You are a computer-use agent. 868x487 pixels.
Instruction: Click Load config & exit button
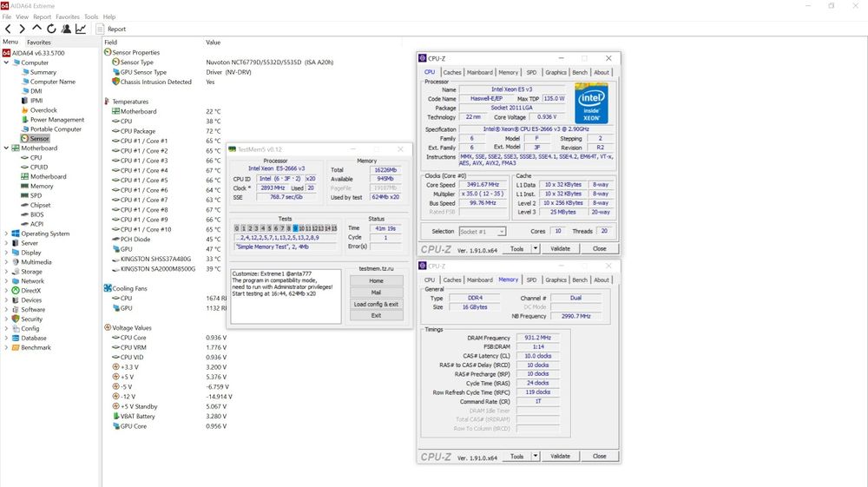click(377, 304)
